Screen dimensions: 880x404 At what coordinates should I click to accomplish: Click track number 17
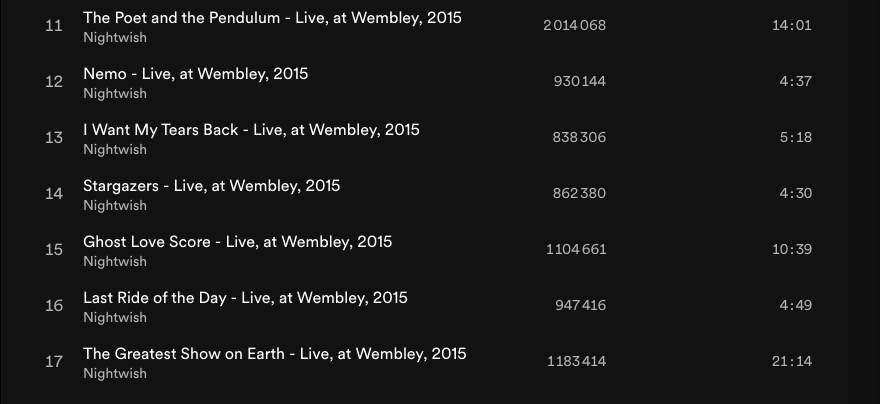coord(54,362)
